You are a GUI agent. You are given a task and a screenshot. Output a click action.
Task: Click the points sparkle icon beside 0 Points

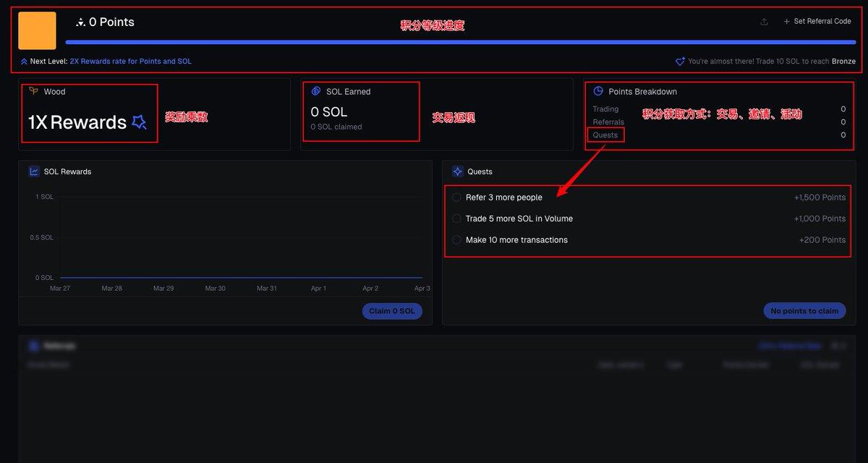tap(80, 22)
